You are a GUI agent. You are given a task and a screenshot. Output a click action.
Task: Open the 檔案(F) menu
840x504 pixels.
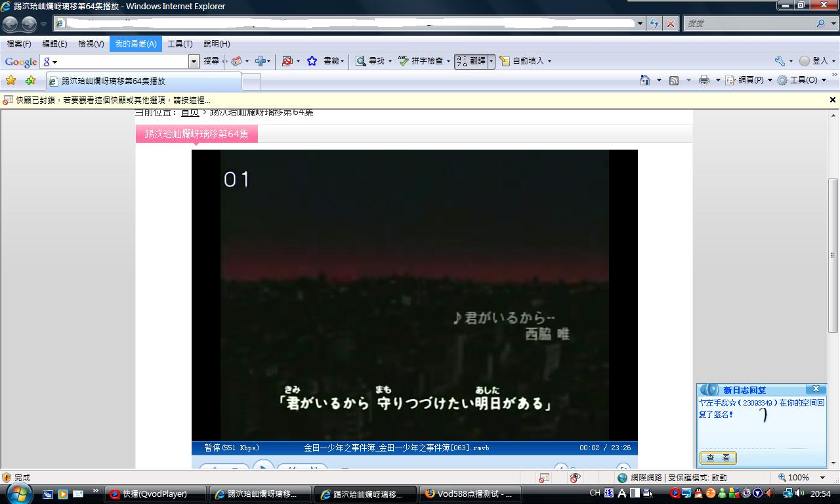tap(19, 44)
